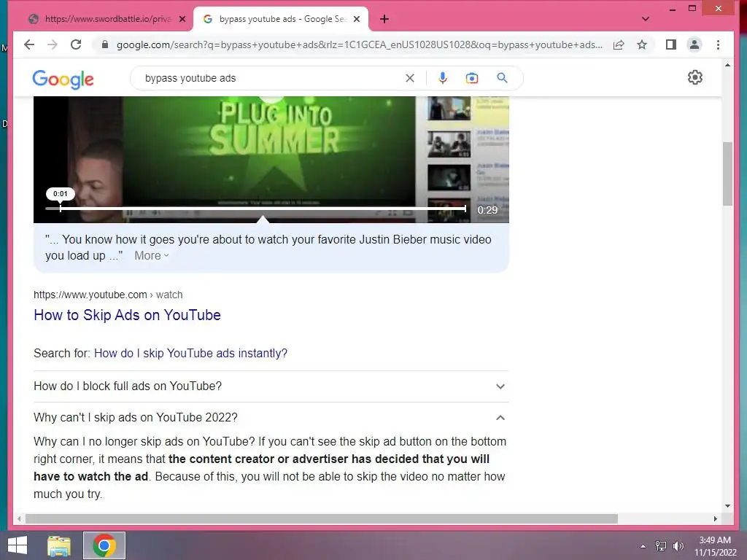Open the Chrome side panel
Screen dimensions: 747x560
point(671,44)
